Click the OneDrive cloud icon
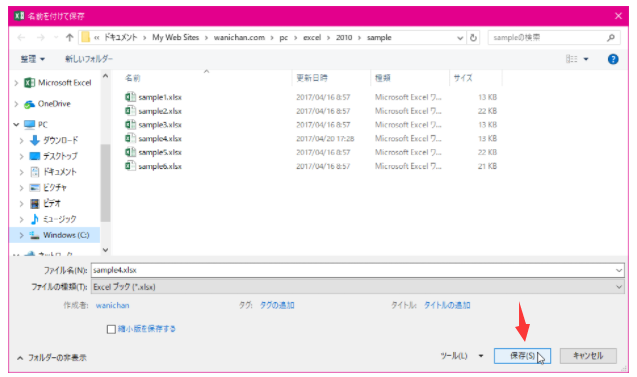Image resolution: width=637 pixels, height=377 pixels. coord(29,104)
